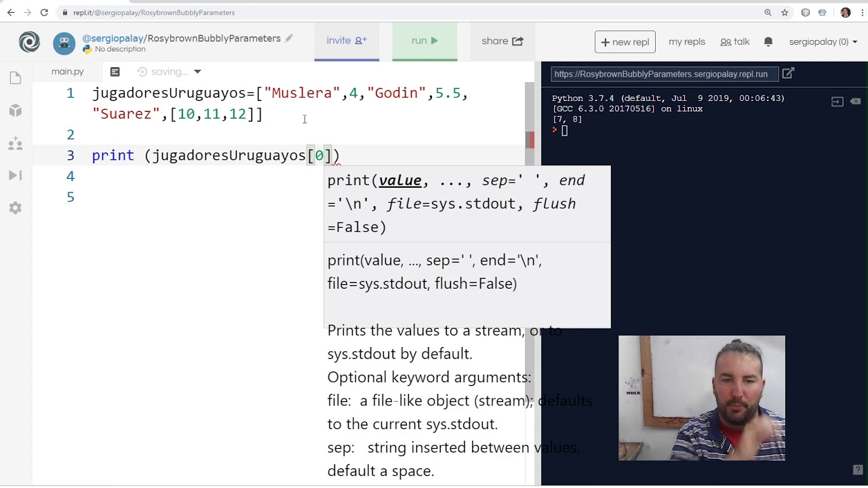Bookmark page with star icon
The image size is (868, 488).
point(785,12)
